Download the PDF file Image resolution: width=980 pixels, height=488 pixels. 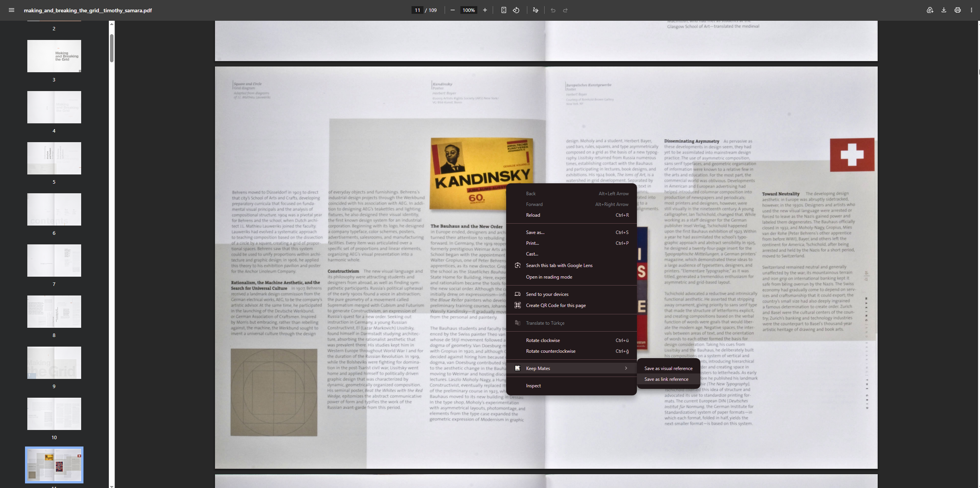pos(944,10)
